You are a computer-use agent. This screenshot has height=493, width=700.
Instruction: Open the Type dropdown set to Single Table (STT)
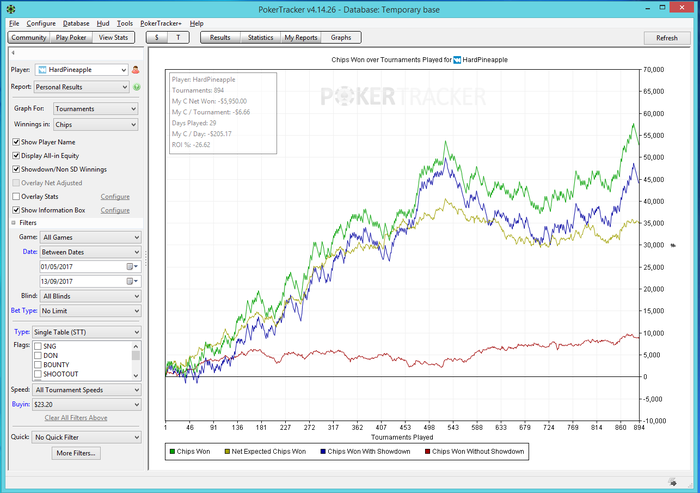(x=87, y=330)
